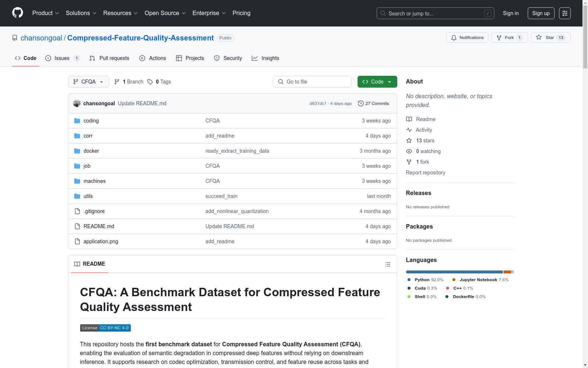Click the README.md file icon
Screen dimensions: 588x368
pyautogui.click(x=77, y=226)
